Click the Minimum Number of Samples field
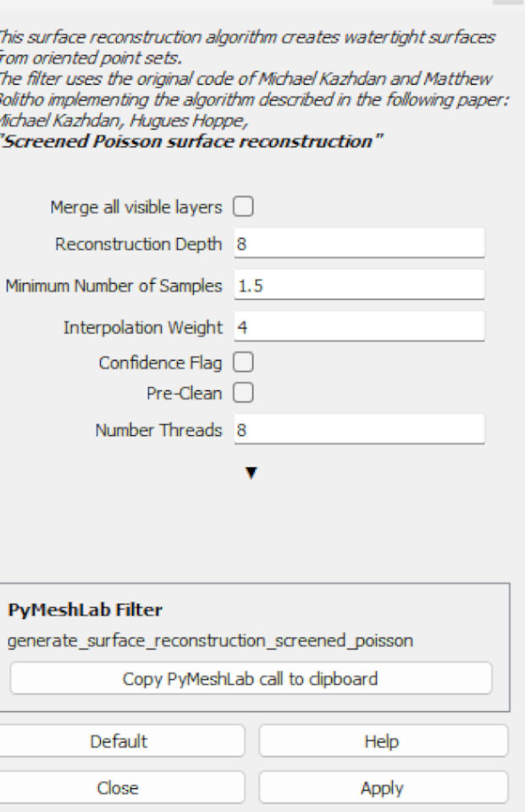This screenshot has height=812, width=525. [x=358, y=285]
